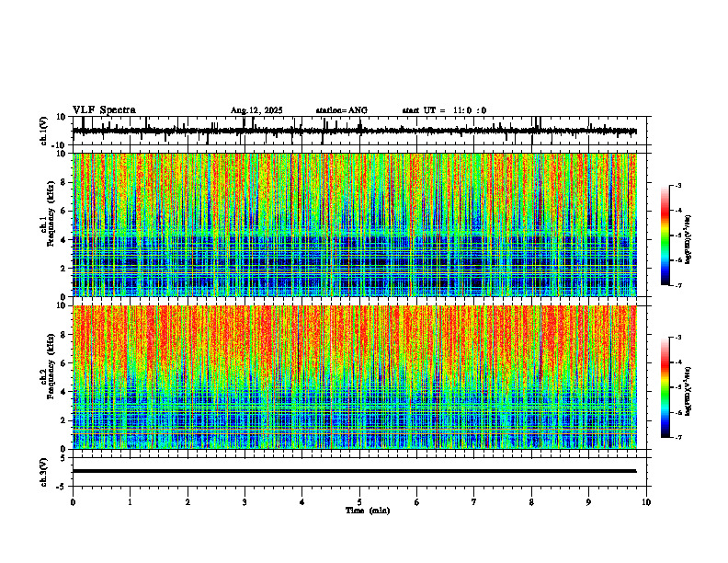728x563 pixels.
Task: Click the ch.1 (V) waveform trace panel
Action: (x=361, y=131)
